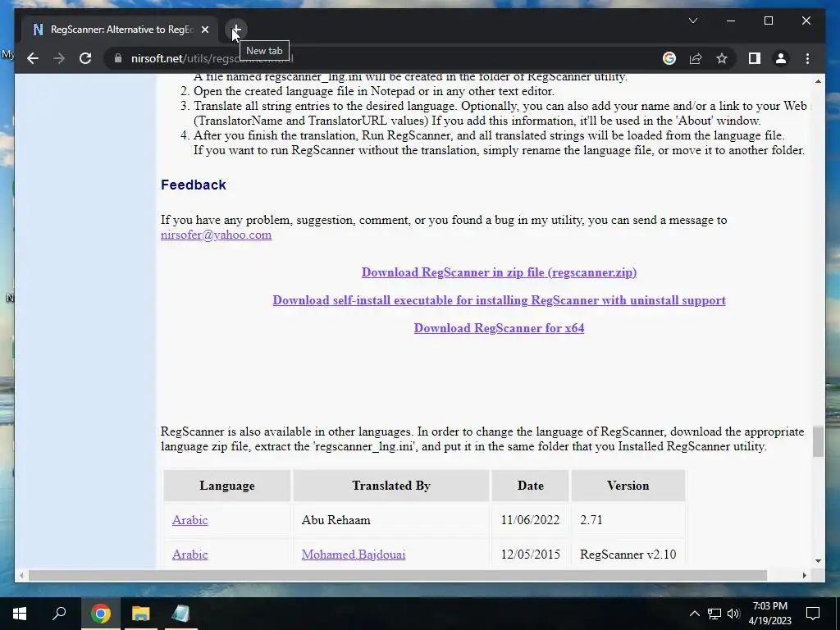Click the Feedback heading
Viewport: 840px width, 630px height.
pyautogui.click(x=194, y=185)
